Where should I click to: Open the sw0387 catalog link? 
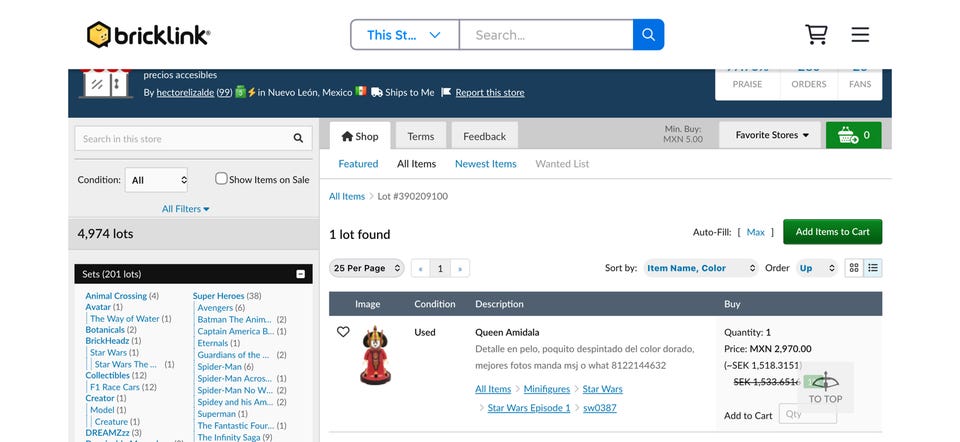point(599,408)
